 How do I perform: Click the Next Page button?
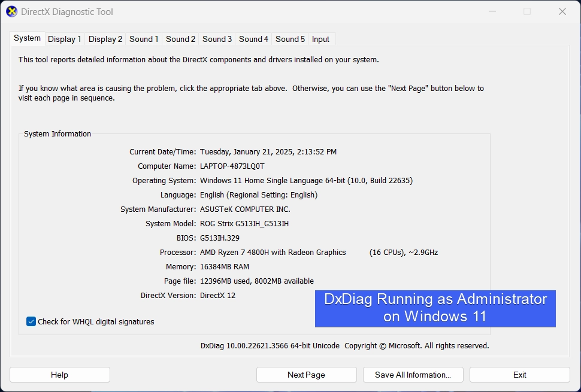[x=307, y=375]
